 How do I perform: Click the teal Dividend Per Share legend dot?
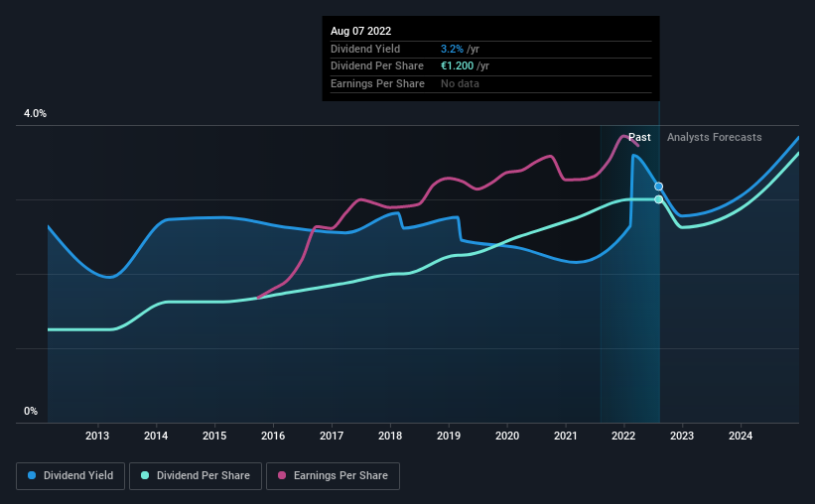[x=145, y=475]
